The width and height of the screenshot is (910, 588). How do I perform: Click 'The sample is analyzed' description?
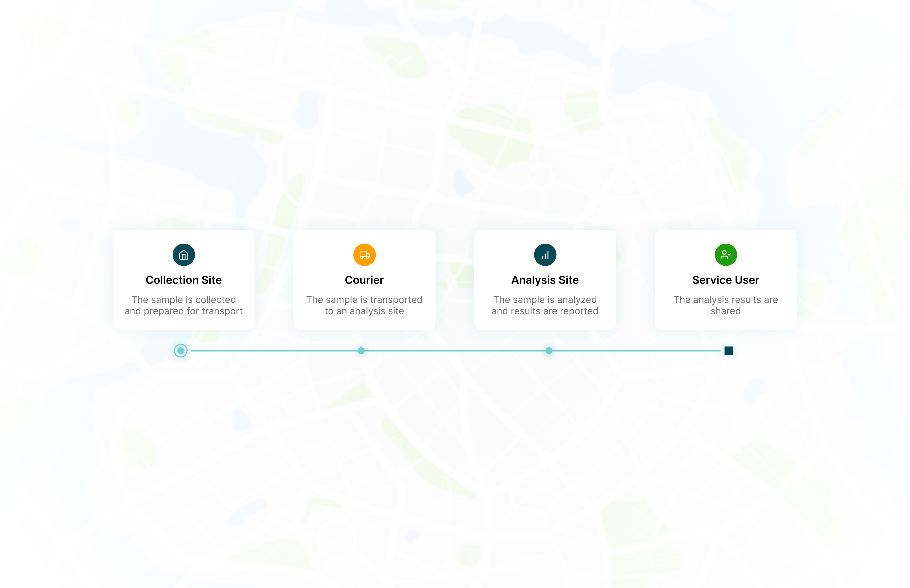pos(545,305)
